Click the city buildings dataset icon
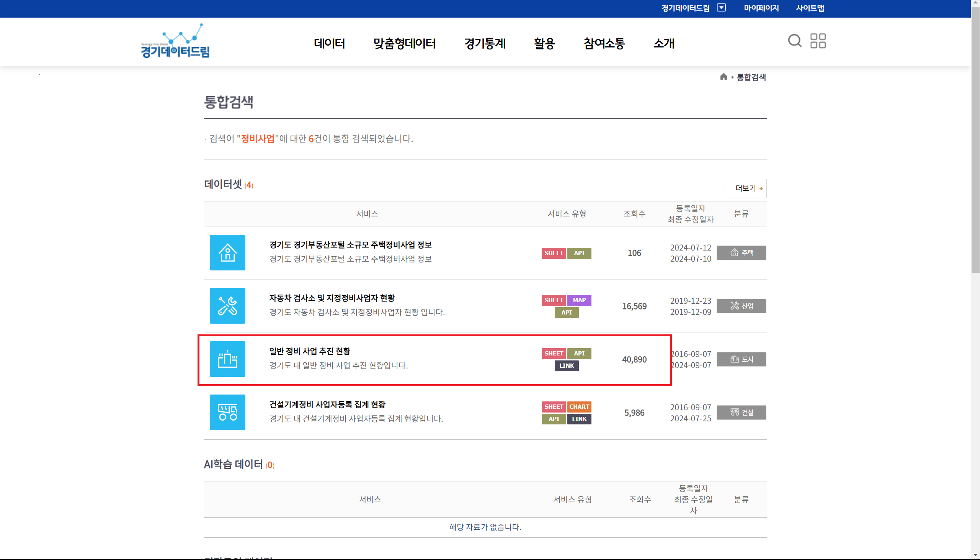The width and height of the screenshot is (980, 560). point(227,359)
